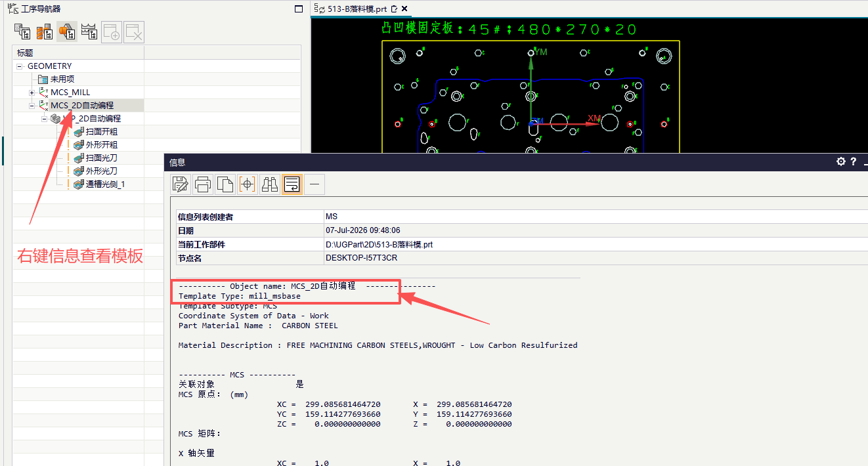Switch to Machining Method view icon
868x466 pixels.
89,32
